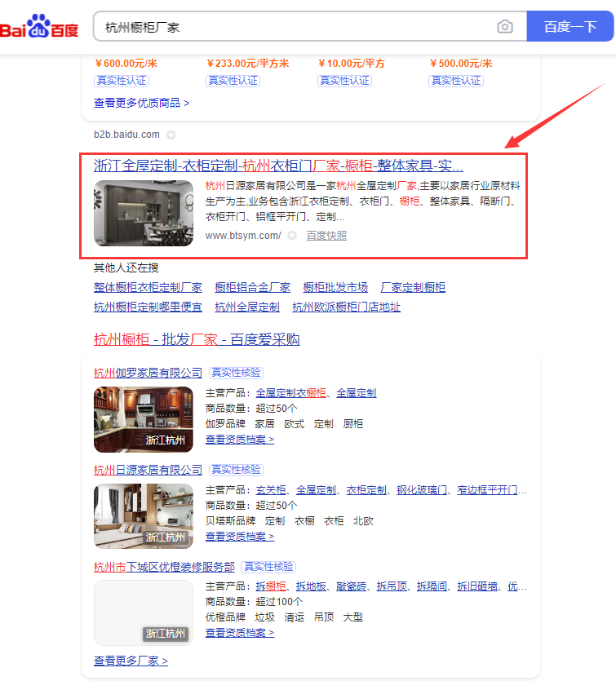Click the kitchen thumbnail in highlighted result

[144, 213]
